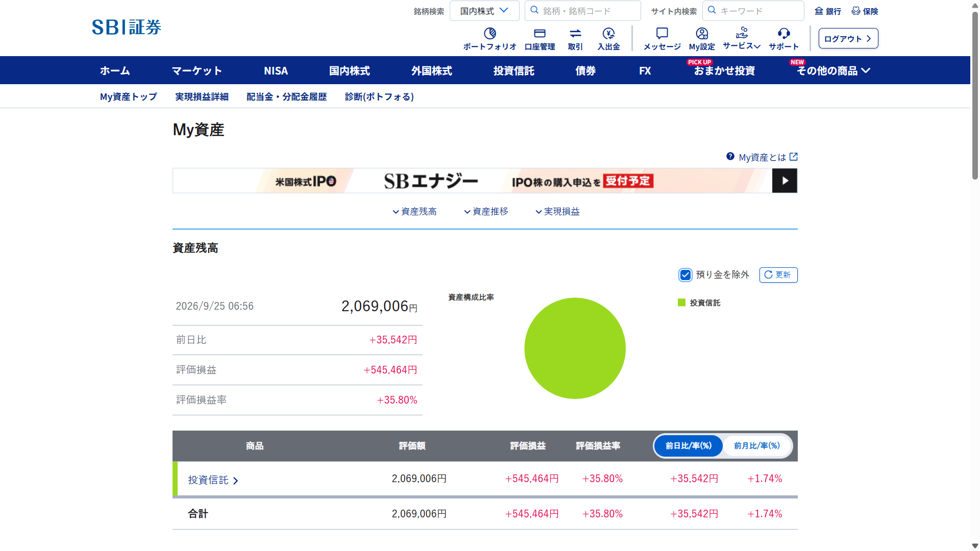The height and width of the screenshot is (551, 980).
Task: Expand the サービス dropdown
Action: 742,39
